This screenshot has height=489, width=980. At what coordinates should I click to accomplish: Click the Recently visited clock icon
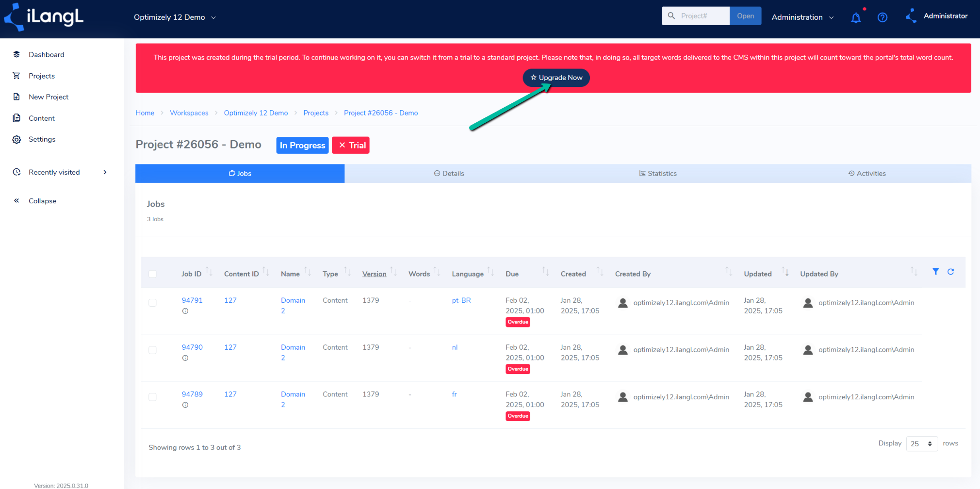pyautogui.click(x=16, y=172)
